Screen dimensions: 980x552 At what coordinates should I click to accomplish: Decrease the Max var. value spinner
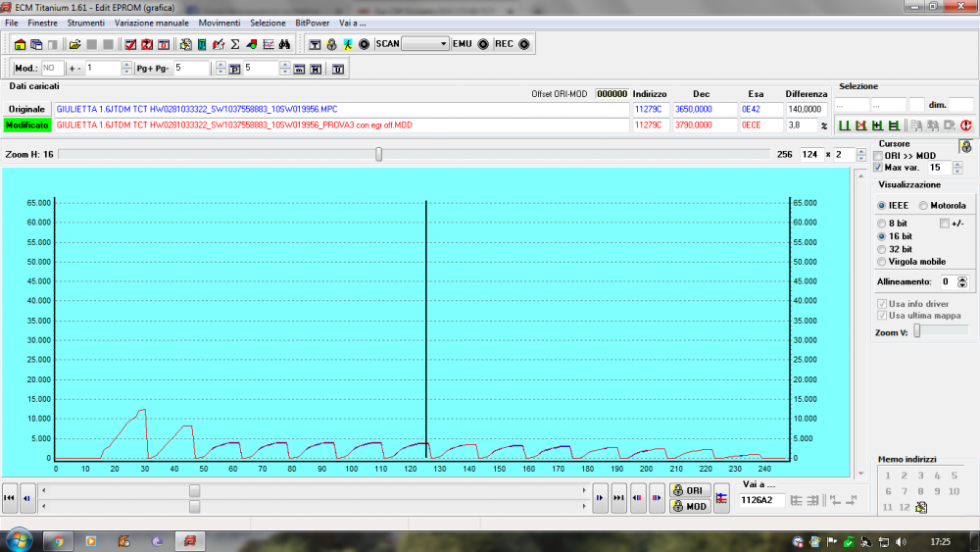[x=956, y=172]
